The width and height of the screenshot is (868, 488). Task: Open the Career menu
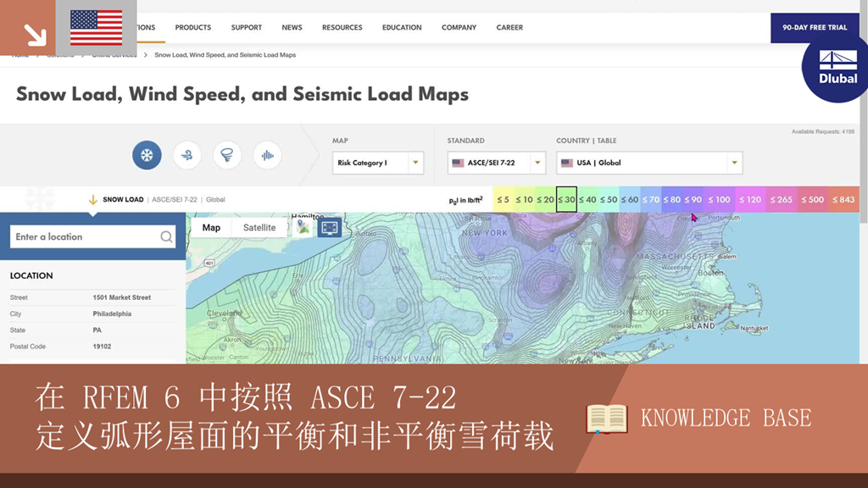click(509, 27)
